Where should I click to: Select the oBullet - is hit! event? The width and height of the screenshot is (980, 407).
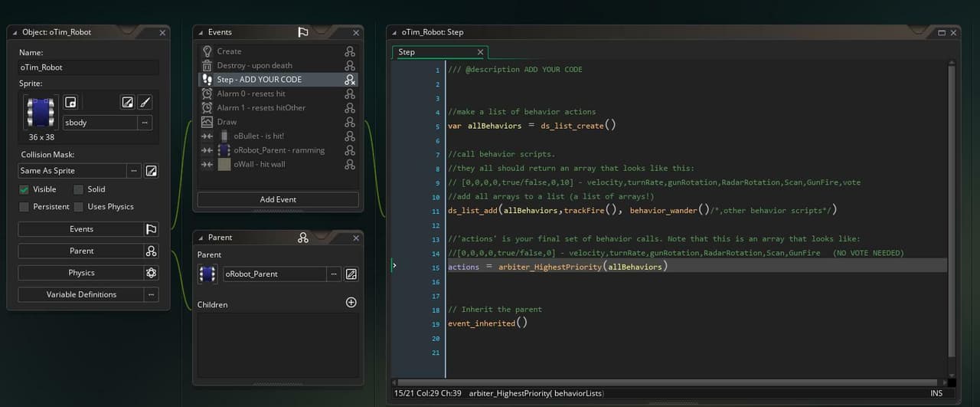click(277, 136)
